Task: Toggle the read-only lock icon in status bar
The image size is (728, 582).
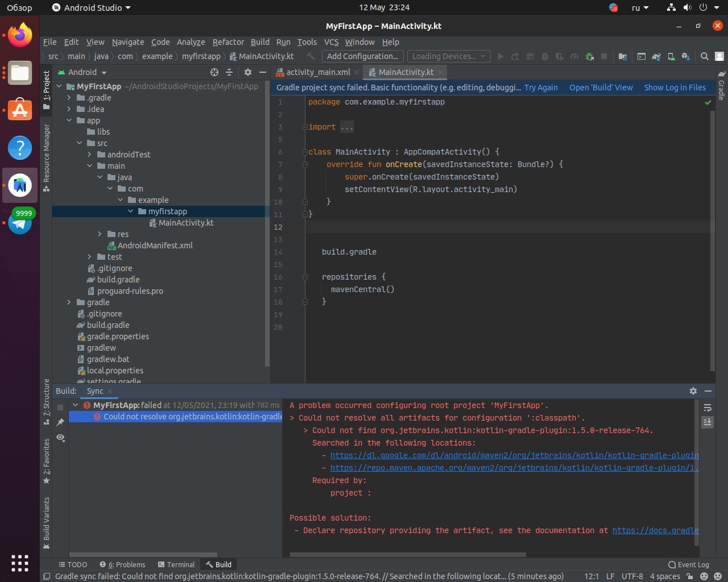Action: [689, 576]
